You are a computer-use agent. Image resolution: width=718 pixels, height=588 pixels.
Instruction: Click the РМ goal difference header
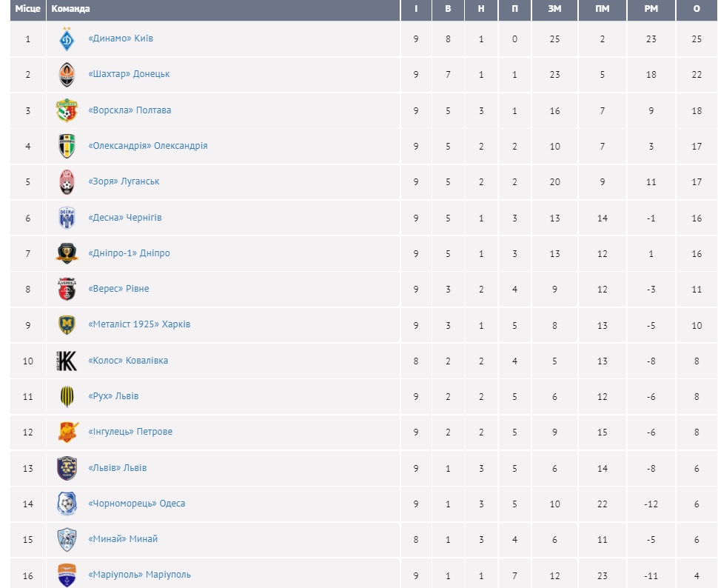pos(651,9)
